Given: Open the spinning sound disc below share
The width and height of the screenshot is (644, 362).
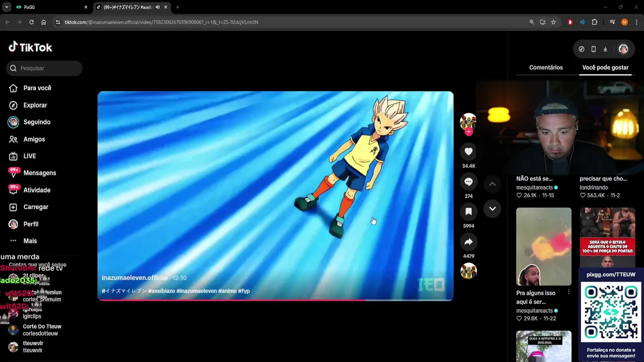Looking at the screenshot, I should tap(468, 271).
